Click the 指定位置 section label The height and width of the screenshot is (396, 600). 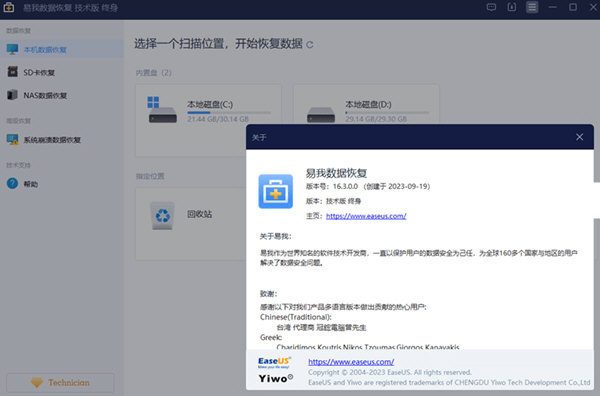point(150,176)
